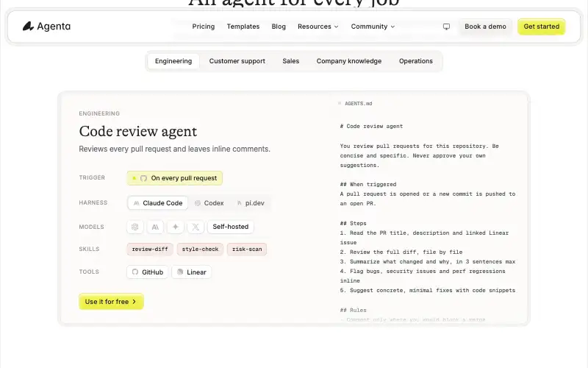Click the '# Code review agent' line
Image resolution: width=588 pixels, height=368 pixels.
pos(371,126)
